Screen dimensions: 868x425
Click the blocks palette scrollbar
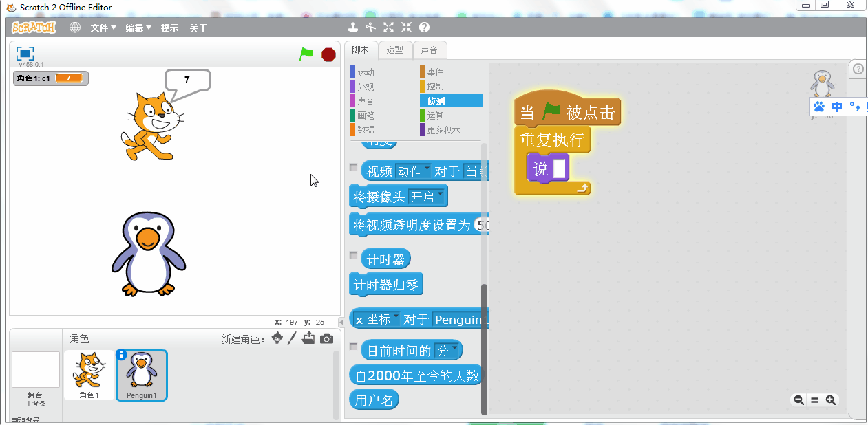(x=485, y=349)
